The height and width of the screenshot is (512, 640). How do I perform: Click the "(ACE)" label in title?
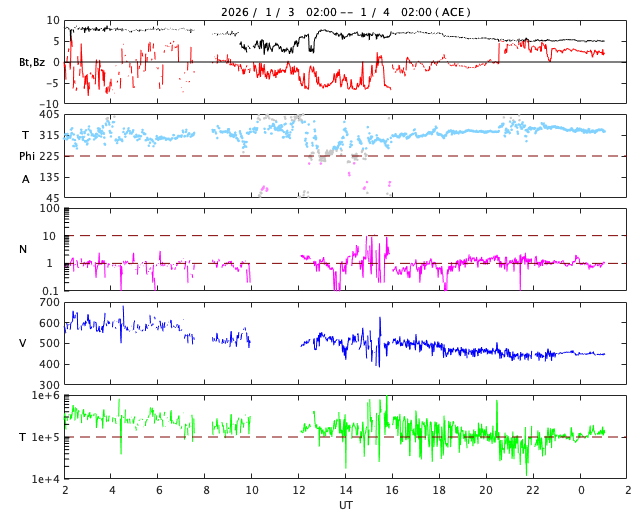pos(453,12)
